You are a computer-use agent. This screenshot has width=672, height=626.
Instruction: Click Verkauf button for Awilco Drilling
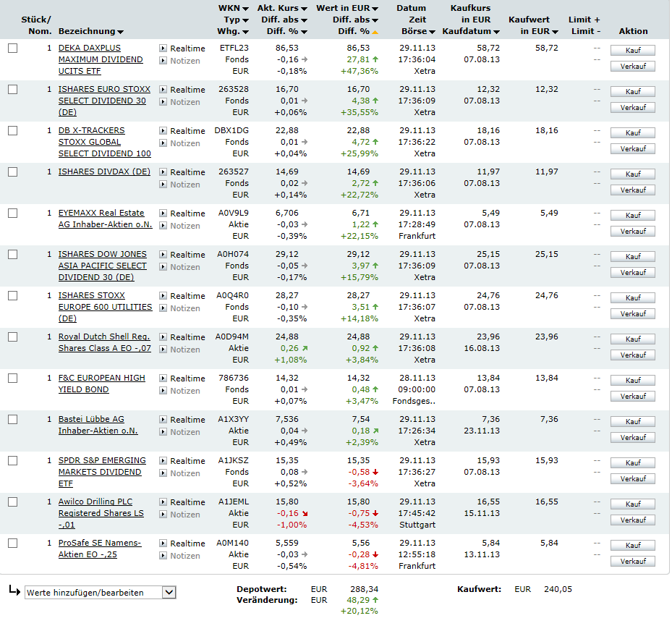point(632,520)
